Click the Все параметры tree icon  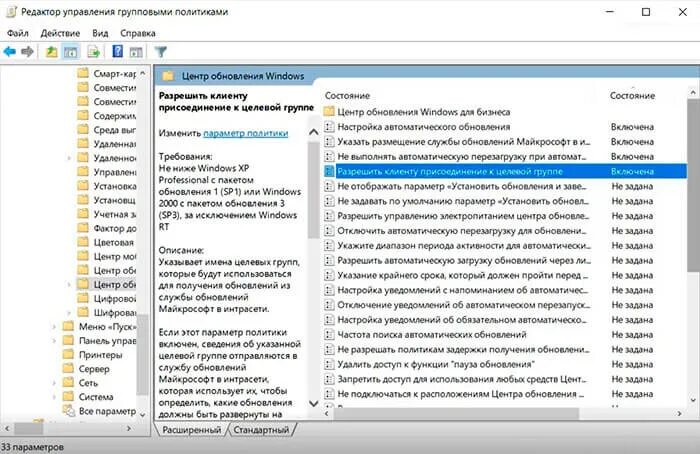pos(69,411)
